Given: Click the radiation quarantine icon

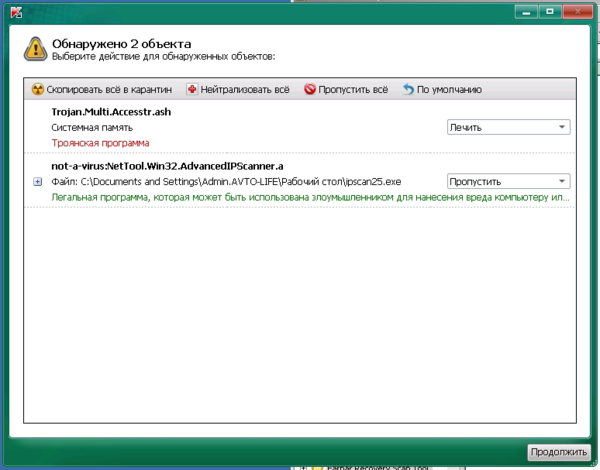Looking at the screenshot, I should (x=38, y=89).
